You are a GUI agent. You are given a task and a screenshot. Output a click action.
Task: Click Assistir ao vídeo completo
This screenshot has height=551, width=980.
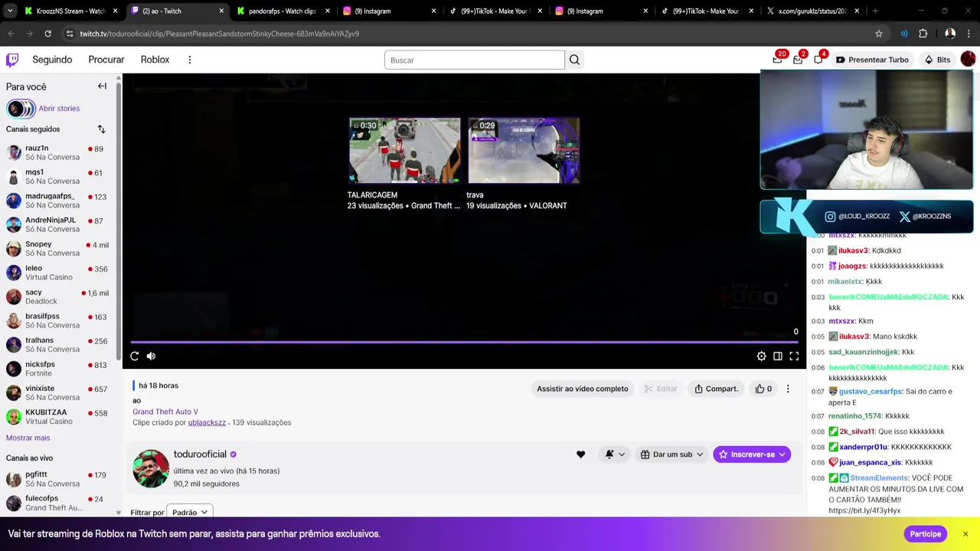[582, 389]
